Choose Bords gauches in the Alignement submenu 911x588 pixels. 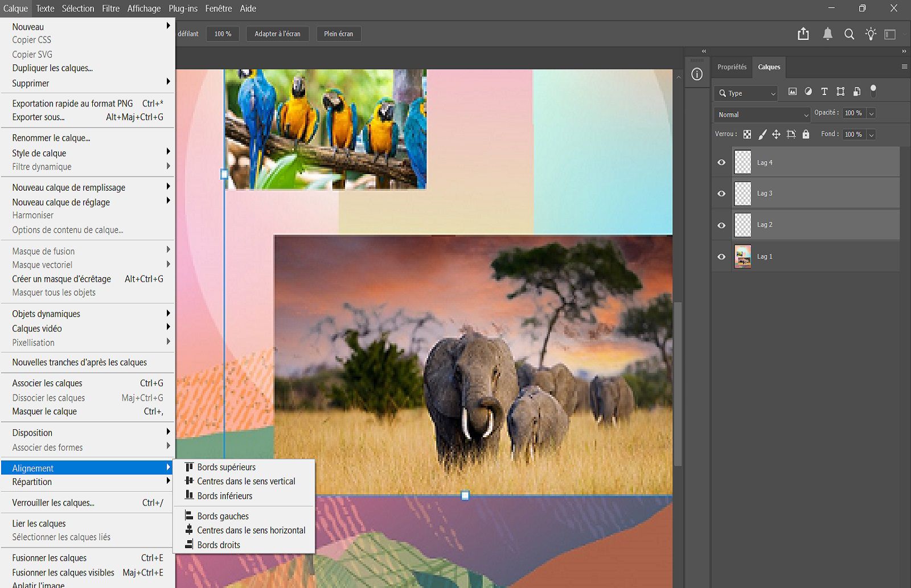click(x=223, y=516)
